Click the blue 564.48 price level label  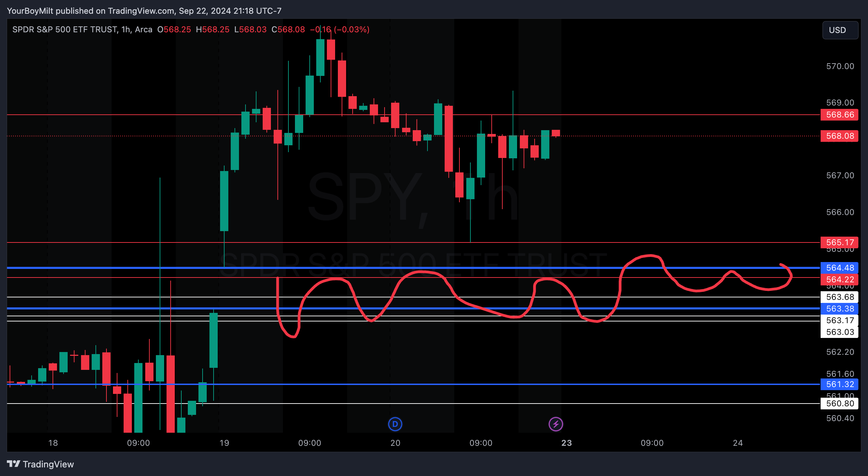[839, 268]
